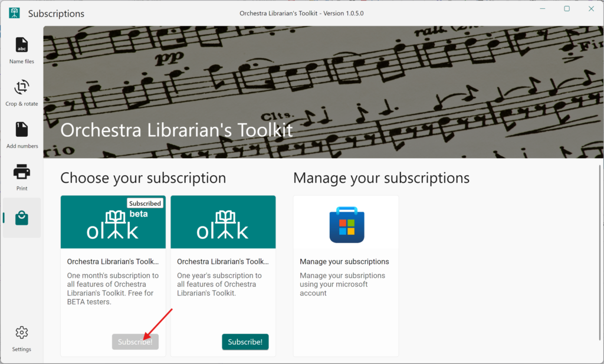Open the Manage your subscriptions card title
This screenshot has width=604, height=364.
[x=344, y=261]
